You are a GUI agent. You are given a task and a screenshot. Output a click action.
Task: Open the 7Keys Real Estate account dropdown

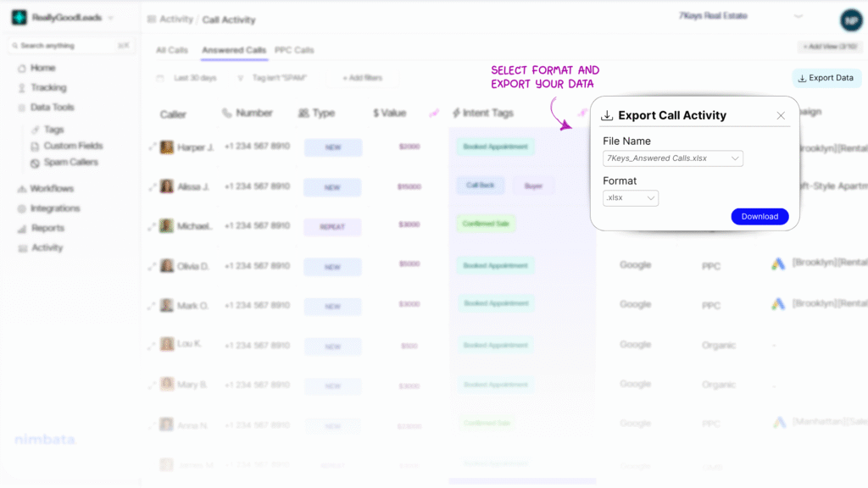(x=749, y=15)
